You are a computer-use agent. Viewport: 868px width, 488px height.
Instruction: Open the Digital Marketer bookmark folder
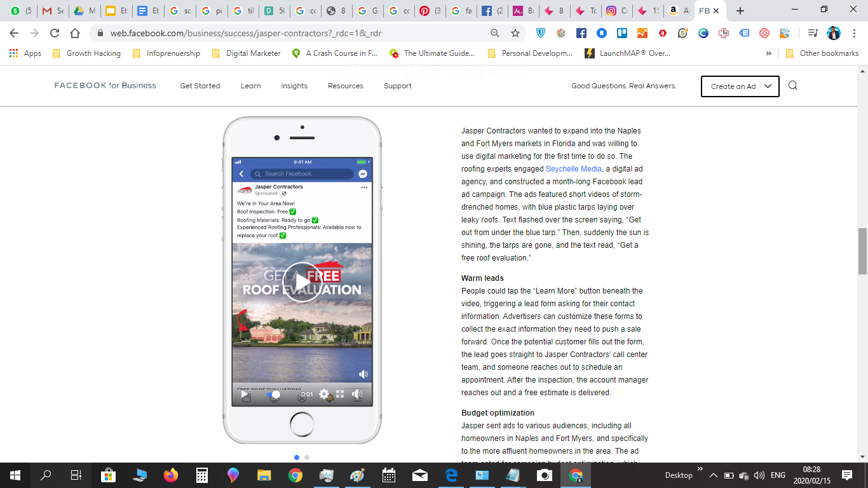[246, 53]
